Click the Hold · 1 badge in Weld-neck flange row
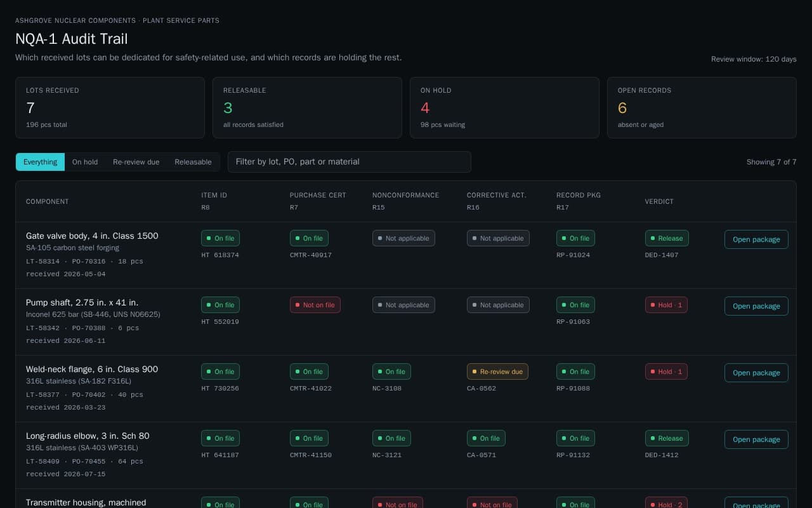The width and height of the screenshot is (812, 508). point(666,371)
